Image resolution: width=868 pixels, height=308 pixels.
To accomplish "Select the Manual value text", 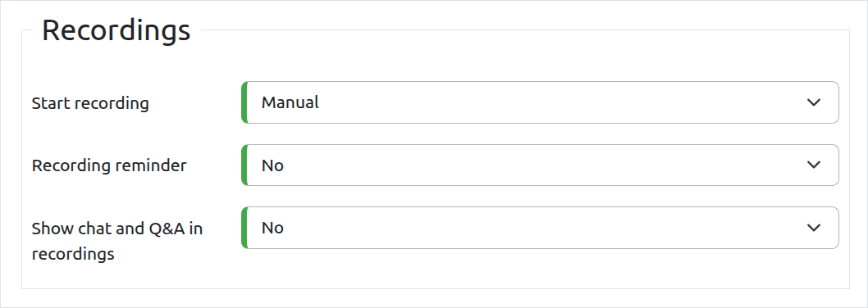I will click(290, 102).
